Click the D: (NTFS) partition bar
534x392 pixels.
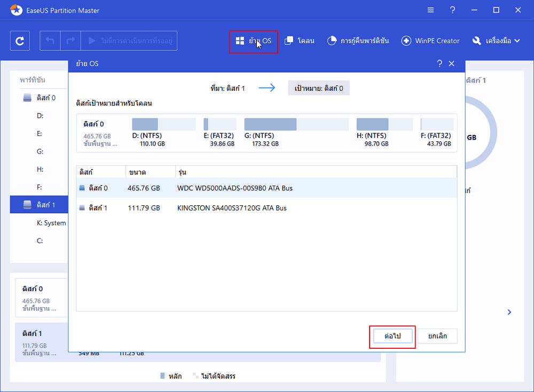coord(164,124)
